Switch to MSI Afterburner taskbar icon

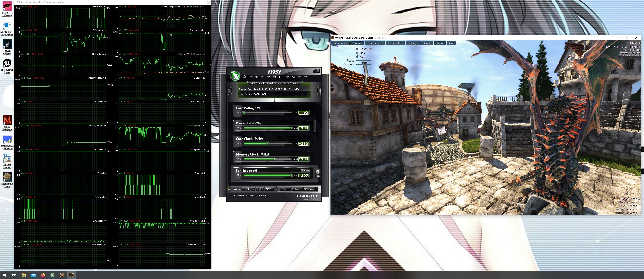tap(52, 275)
